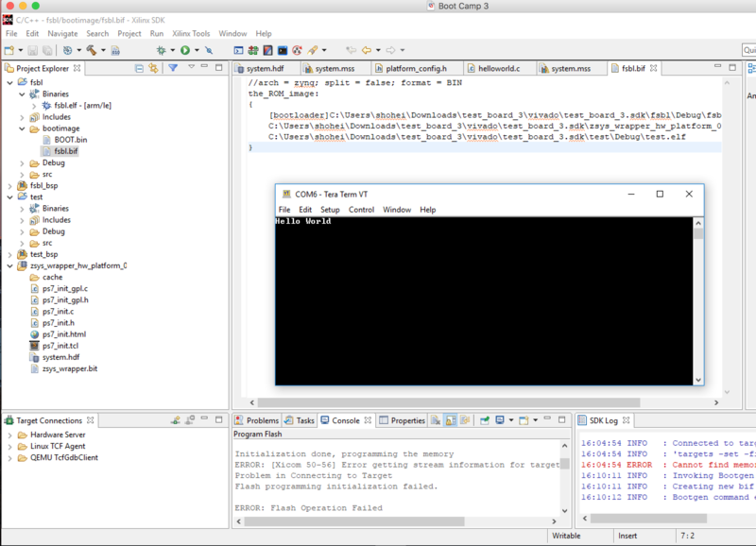Open Tera Term Control menu
The width and height of the screenshot is (756, 546).
pos(361,210)
